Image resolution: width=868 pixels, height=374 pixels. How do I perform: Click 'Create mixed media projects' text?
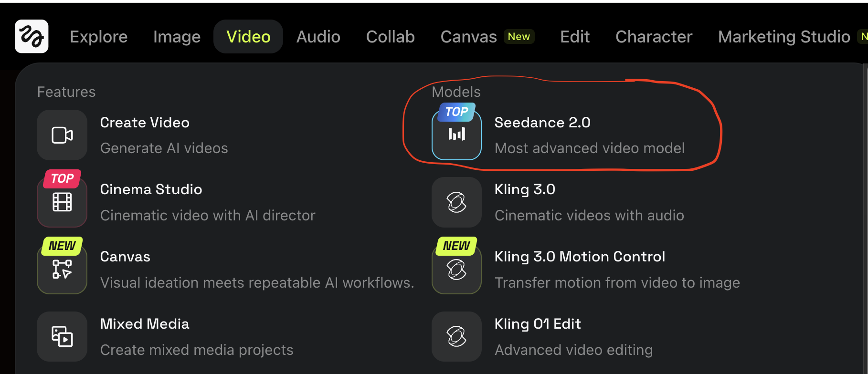tap(197, 350)
